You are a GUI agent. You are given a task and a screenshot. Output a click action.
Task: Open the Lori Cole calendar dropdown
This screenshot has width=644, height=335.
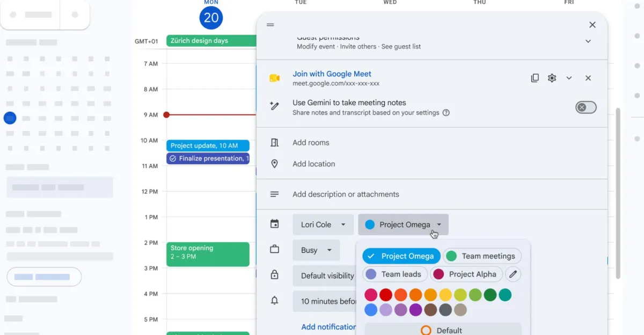point(323,224)
